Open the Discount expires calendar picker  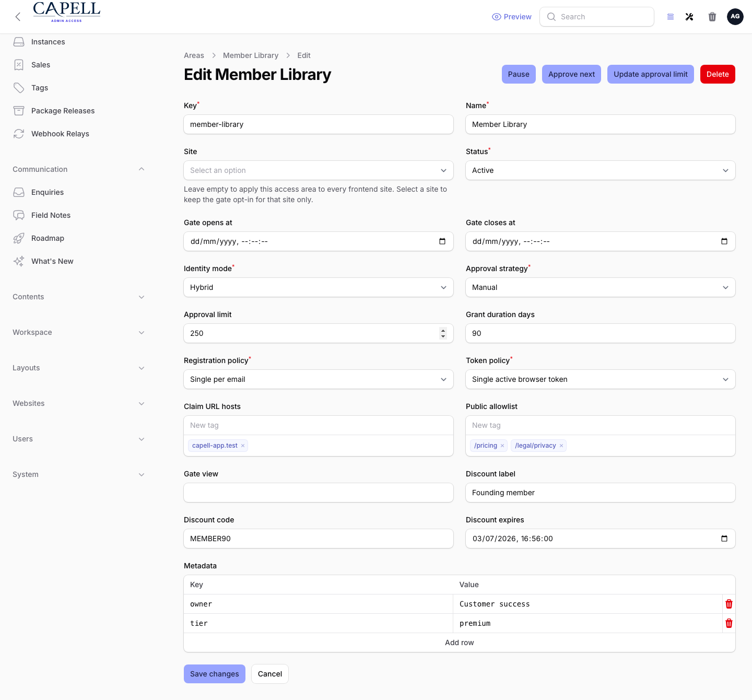point(724,539)
